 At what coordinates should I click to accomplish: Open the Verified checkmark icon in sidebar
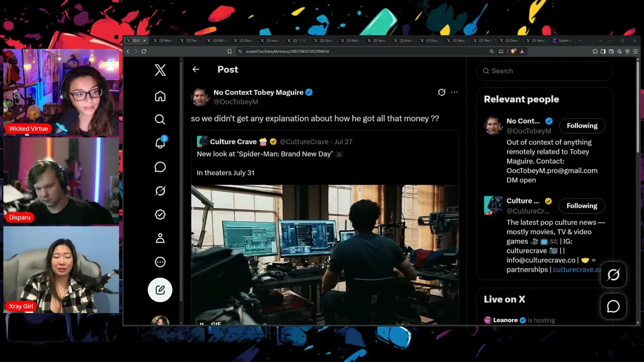(x=160, y=215)
